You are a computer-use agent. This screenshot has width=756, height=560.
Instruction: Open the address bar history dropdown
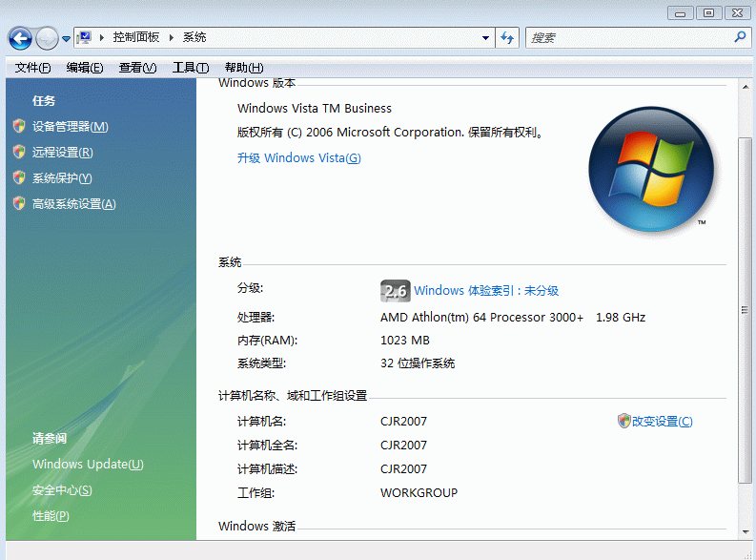coord(485,38)
